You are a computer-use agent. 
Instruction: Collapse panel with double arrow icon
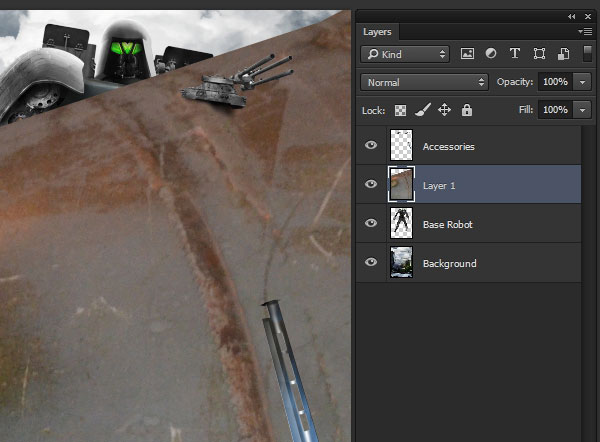(x=571, y=16)
